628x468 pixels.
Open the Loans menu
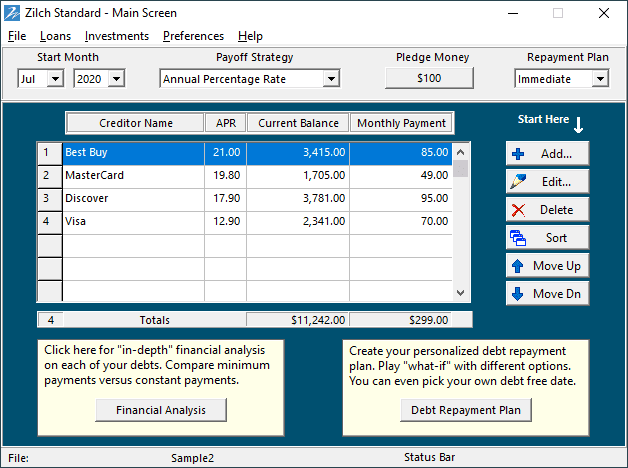coord(55,36)
